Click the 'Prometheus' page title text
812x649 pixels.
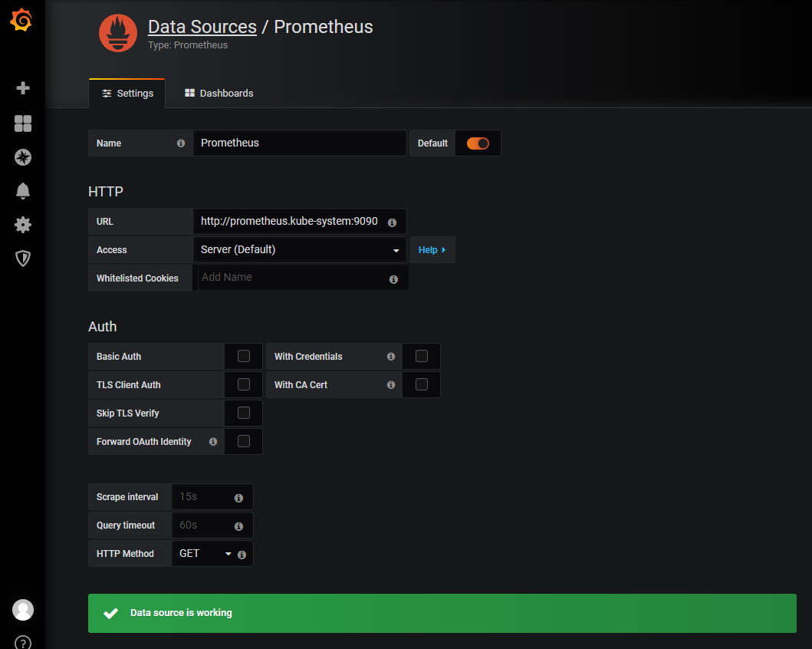click(323, 27)
